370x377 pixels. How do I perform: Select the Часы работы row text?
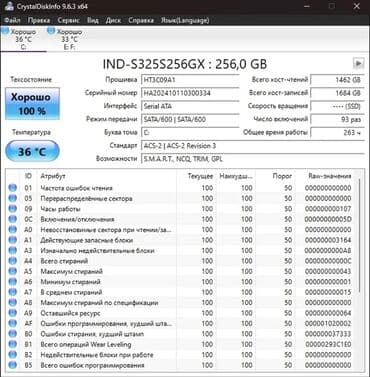click(x=60, y=209)
